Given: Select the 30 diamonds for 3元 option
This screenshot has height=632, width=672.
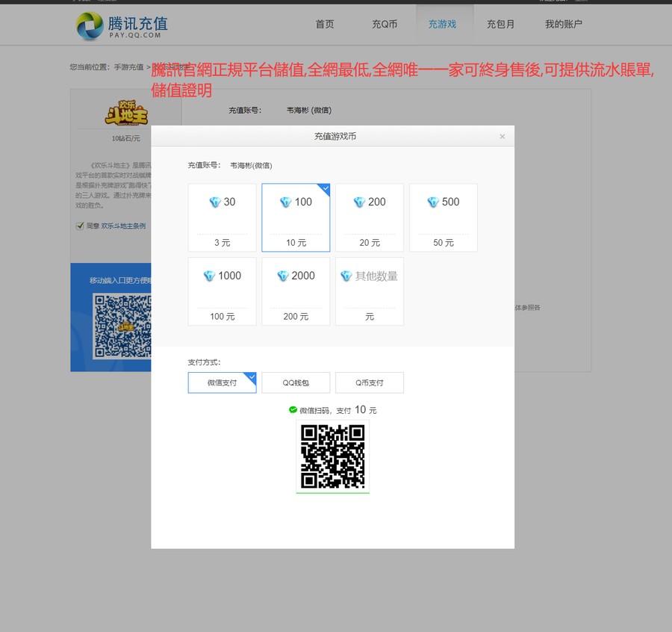Looking at the screenshot, I should [x=222, y=217].
